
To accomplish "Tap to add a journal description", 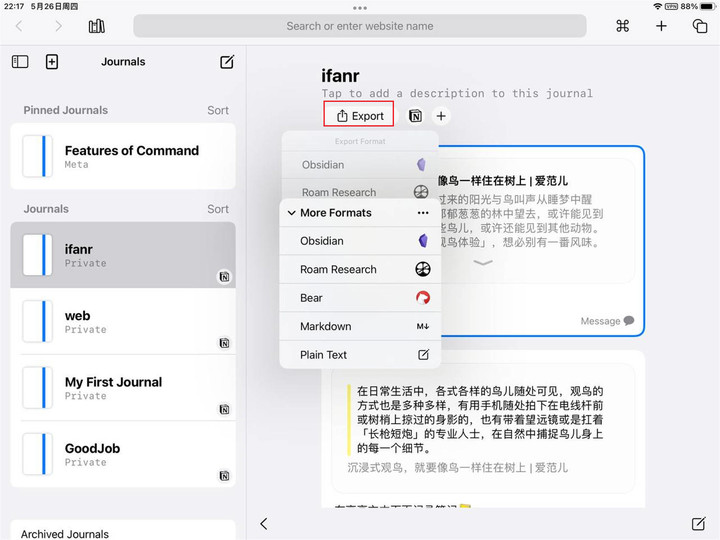I will pyautogui.click(x=457, y=94).
